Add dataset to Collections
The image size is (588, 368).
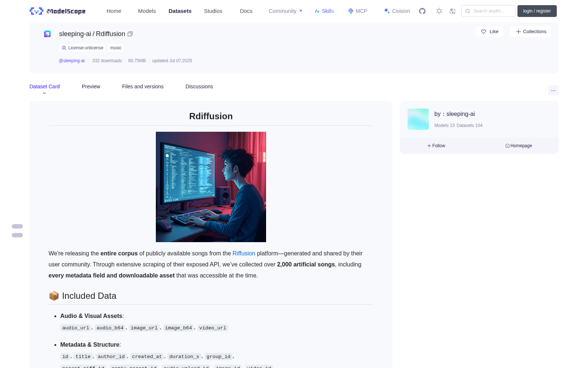tap(531, 32)
